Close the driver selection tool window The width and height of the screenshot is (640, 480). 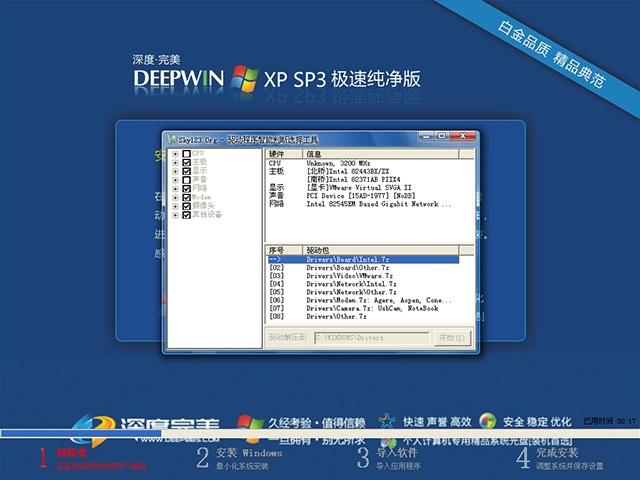pos(463,136)
